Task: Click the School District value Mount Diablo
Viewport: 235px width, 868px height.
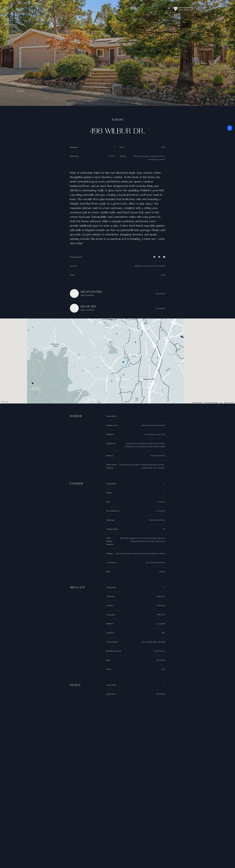Action: coord(153,642)
